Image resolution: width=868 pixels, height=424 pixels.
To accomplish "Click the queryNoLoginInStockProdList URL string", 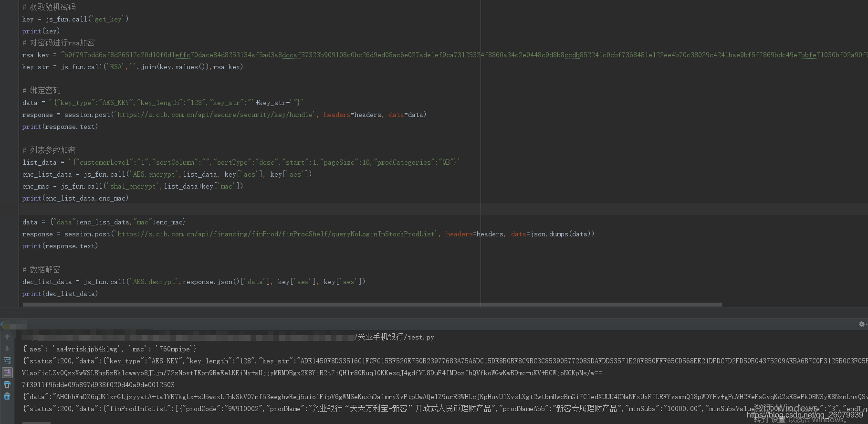I will [x=276, y=234].
